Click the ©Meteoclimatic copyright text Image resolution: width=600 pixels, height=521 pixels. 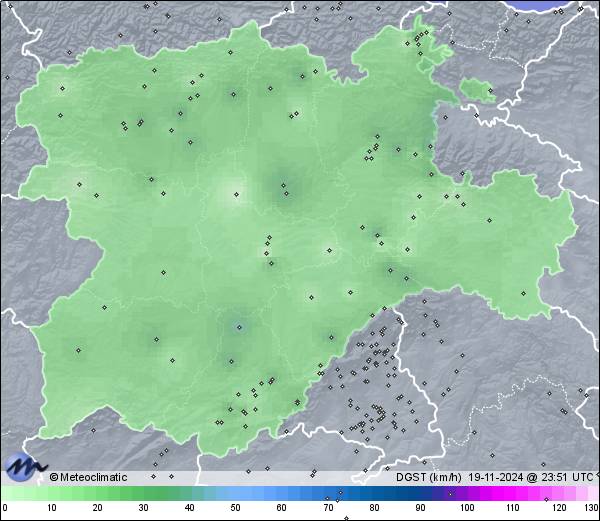(88, 477)
